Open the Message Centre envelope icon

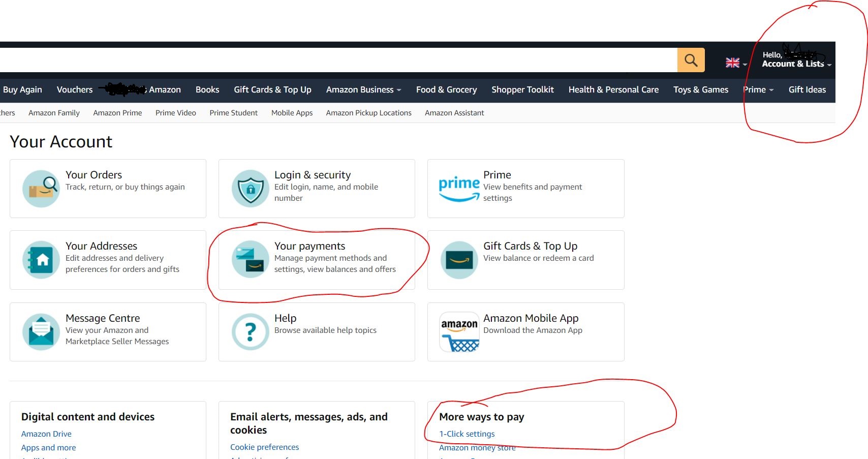(41, 332)
